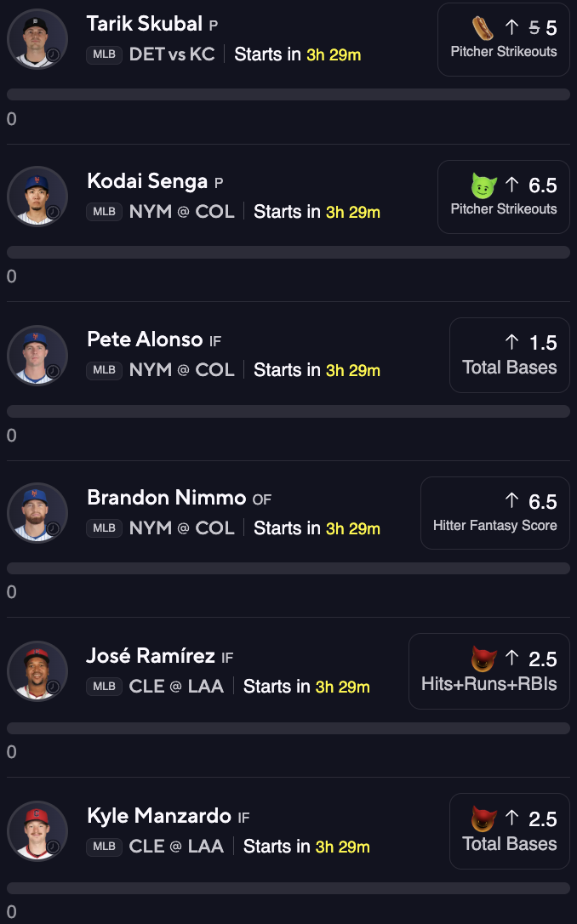577x924 pixels.
Task: Click the MLB badge under Tarik Skubal
Action: [x=105, y=54]
